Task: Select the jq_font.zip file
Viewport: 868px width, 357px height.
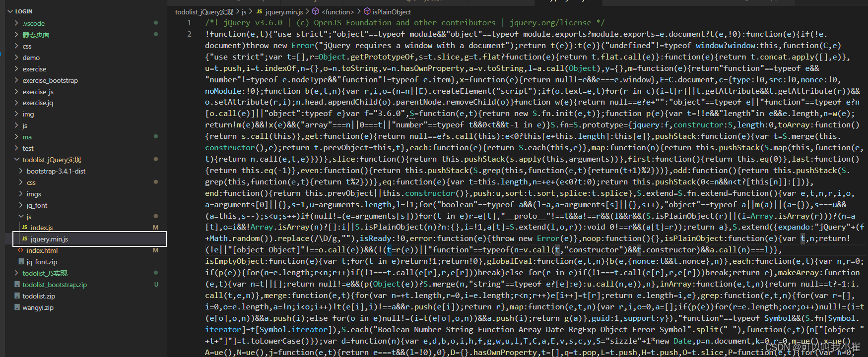Action: (42, 262)
